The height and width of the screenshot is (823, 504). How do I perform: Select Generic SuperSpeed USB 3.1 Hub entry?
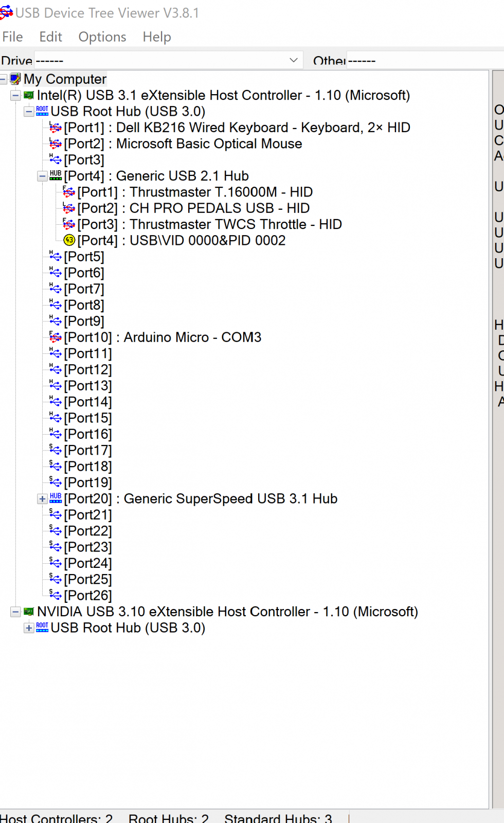coord(201,498)
